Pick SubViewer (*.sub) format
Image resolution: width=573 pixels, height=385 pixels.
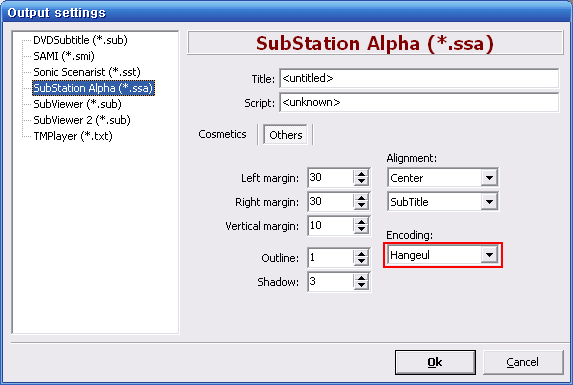tap(77, 104)
